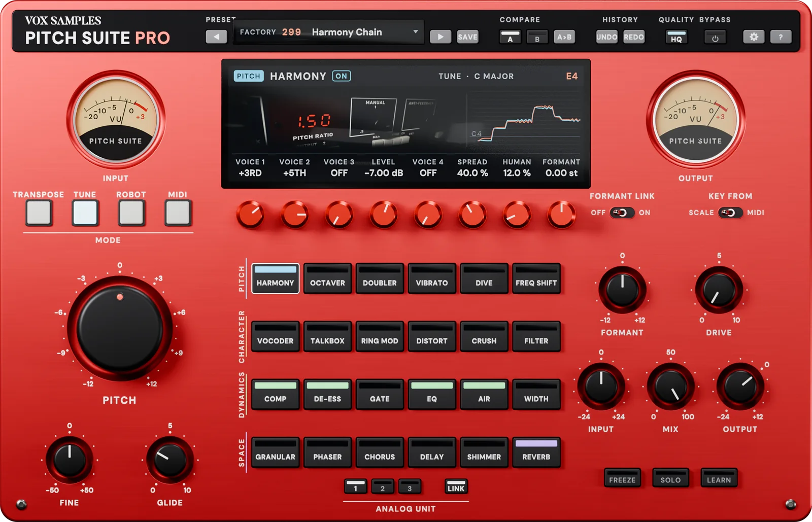Click the Drive knob

(x=719, y=290)
